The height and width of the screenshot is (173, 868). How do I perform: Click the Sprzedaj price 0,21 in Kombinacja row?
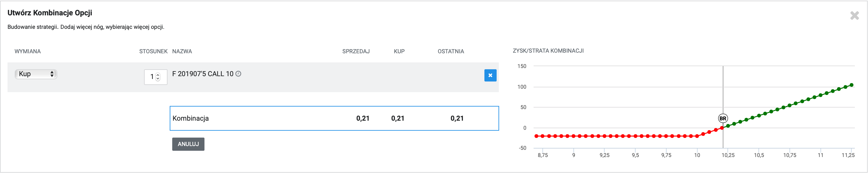[x=363, y=118]
